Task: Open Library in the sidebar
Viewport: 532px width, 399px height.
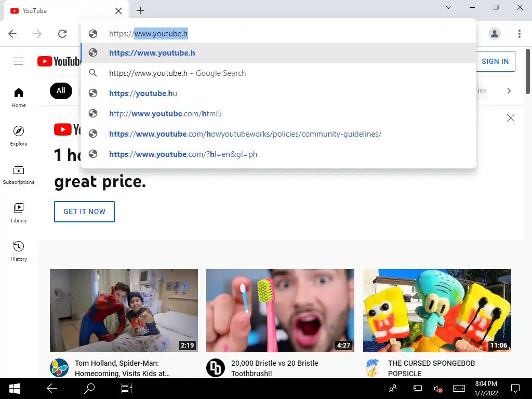Action: [19, 212]
